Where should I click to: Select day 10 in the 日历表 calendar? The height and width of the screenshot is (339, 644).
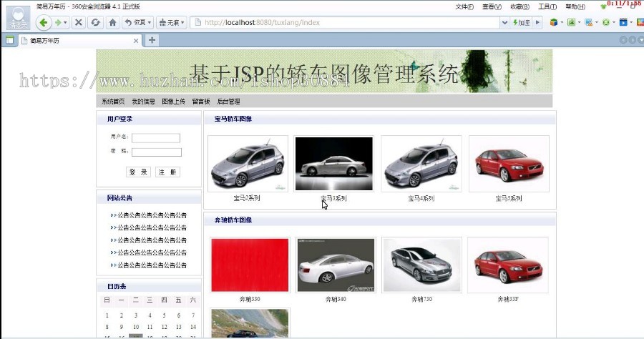135,327
